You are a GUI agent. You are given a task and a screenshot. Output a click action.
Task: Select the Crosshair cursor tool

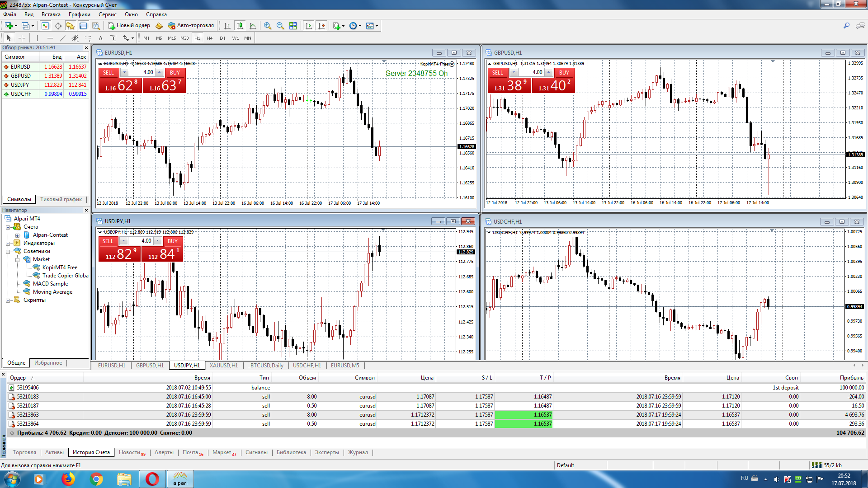point(22,38)
